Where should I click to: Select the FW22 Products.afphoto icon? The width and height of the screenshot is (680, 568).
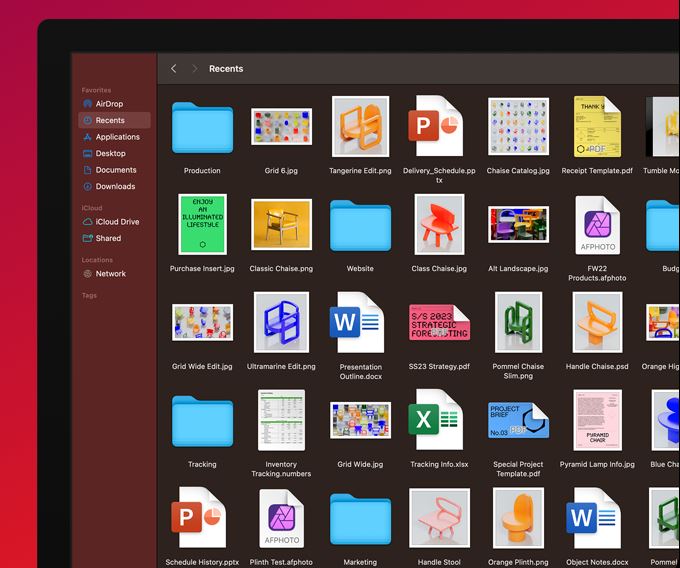(598, 225)
